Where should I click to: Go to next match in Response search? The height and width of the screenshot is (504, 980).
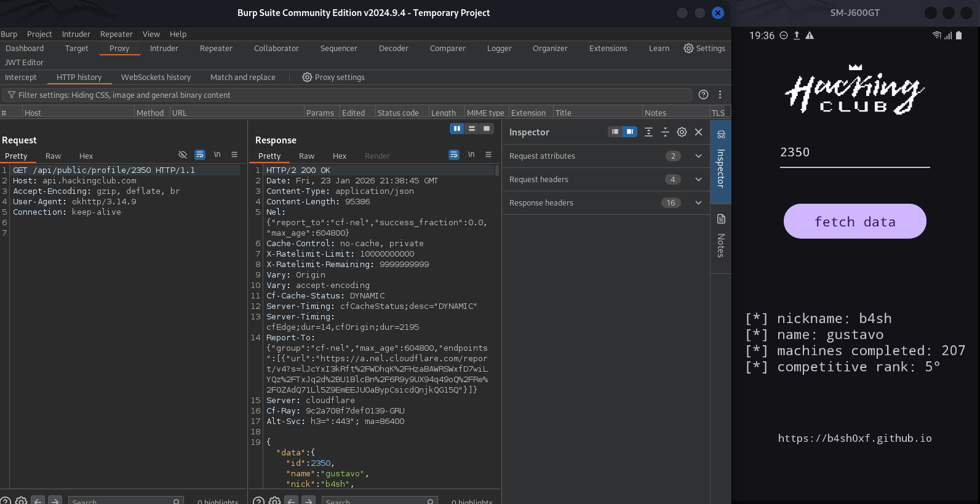click(x=309, y=501)
